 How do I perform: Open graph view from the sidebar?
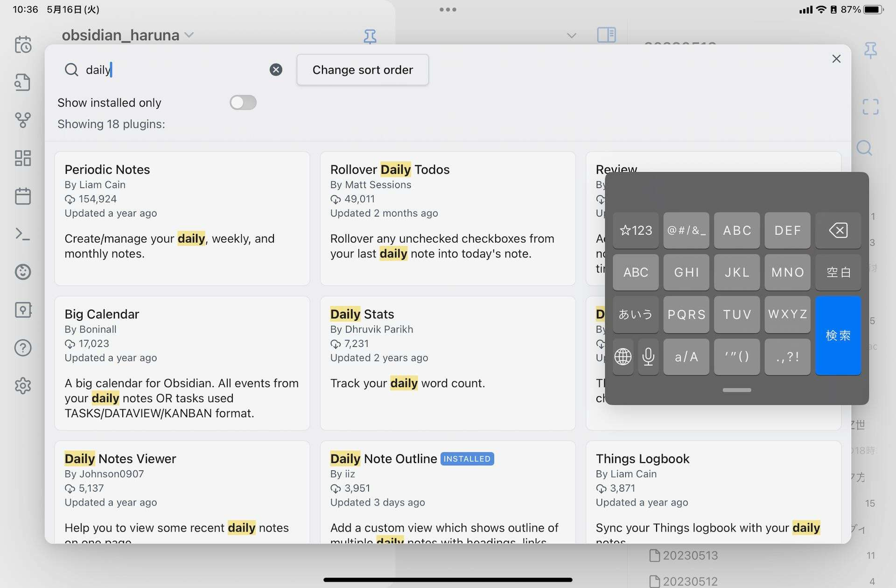tap(23, 120)
